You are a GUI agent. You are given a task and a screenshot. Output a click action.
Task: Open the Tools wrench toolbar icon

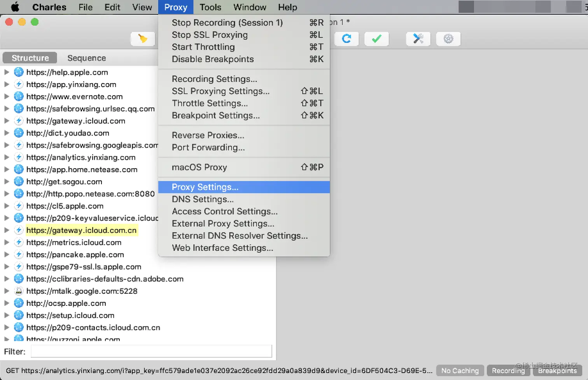point(418,39)
